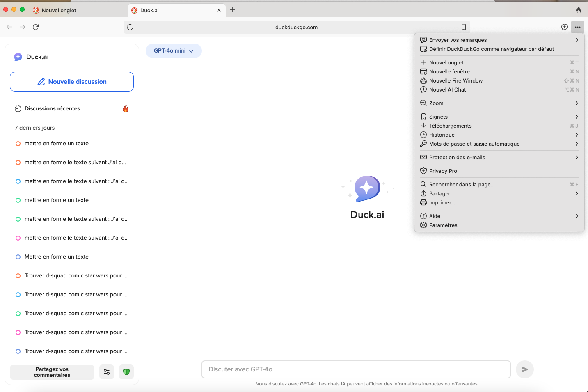Click the Discuter avec GPT-4o input field
The height and width of the screenshot is (392, 588).
click(x=356, y=369)
